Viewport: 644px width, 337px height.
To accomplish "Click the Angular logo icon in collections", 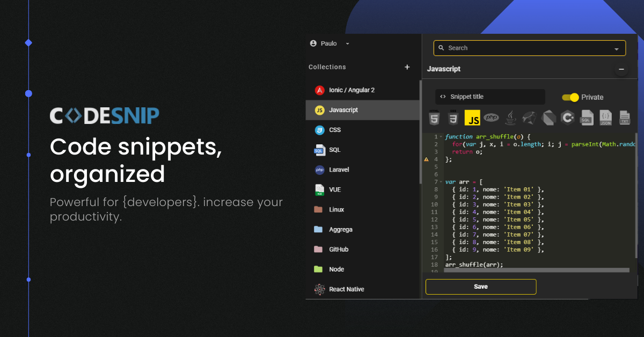I will tap(319, 90).
